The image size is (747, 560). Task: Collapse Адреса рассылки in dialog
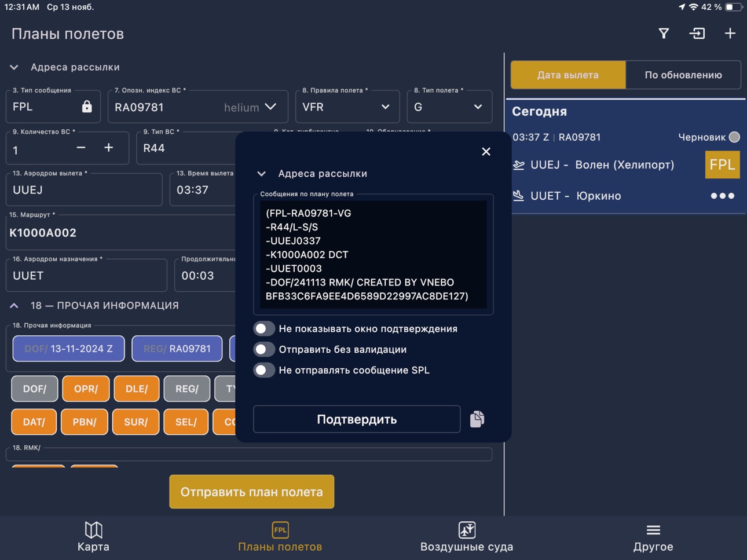pos(262,174)
